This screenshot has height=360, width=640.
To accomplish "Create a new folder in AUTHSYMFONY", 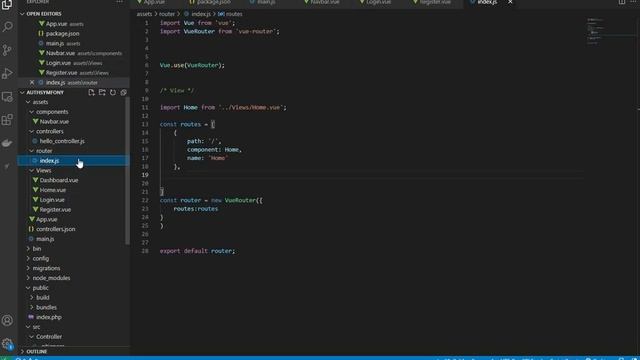I will point(102,93).
